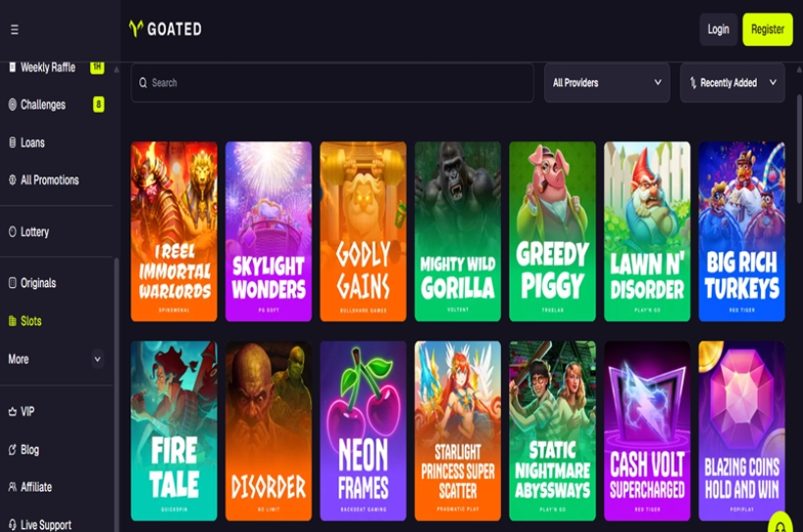This screenshot has height=532, width=803.
Task: Open the Recently Added sort dropdown
Action: click(x=732, y=83)
